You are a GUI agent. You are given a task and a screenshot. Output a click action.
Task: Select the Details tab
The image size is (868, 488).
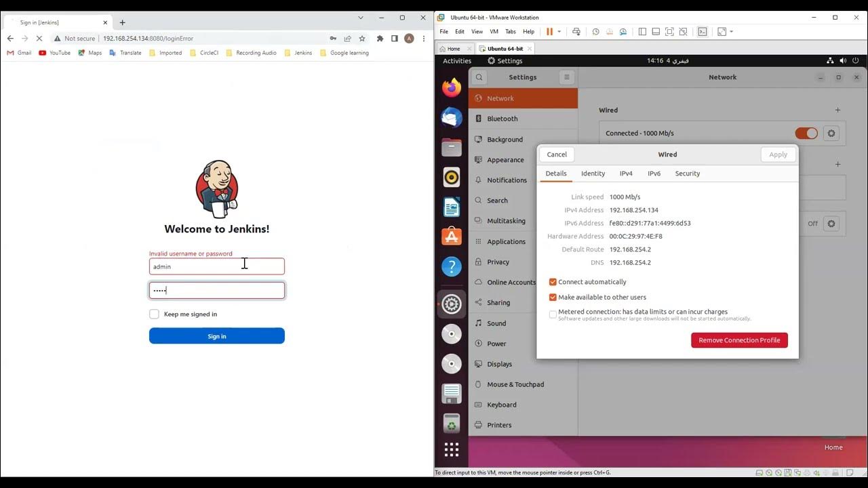click(x=556, y=174)
